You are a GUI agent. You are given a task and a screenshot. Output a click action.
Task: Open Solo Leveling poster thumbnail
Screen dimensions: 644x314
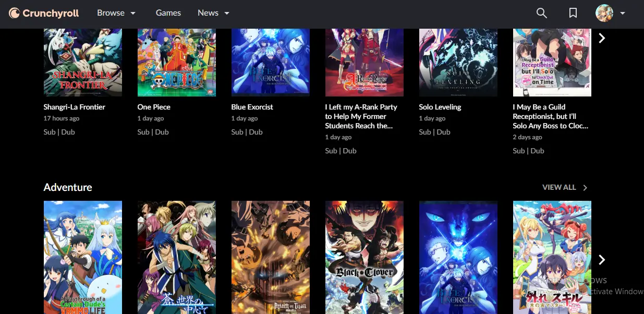(x=458, y=62)
